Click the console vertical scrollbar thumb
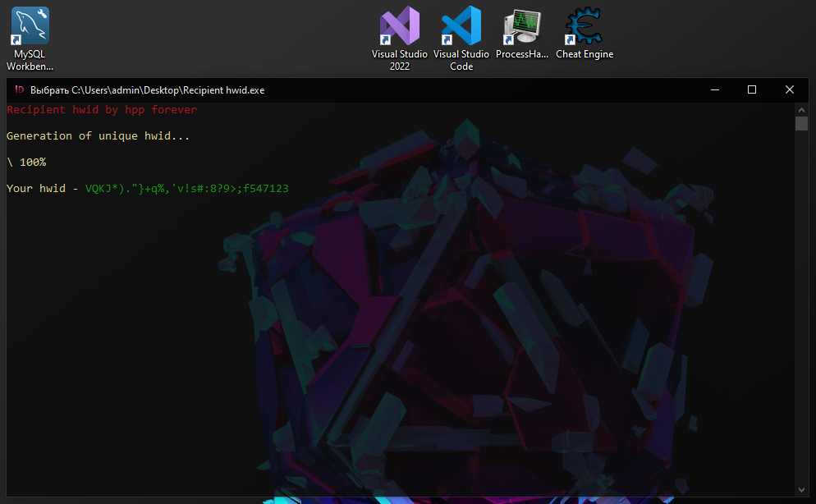The width and height of the screenshot is (816, 504). pyautogui.click(x=801, y=124)
